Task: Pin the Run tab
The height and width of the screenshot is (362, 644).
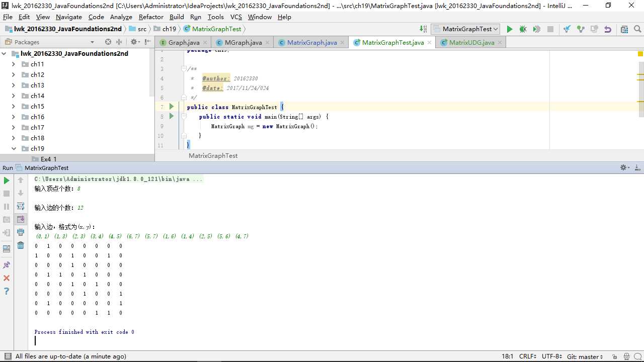Action: pyautogui.click(x=7, y=265)
